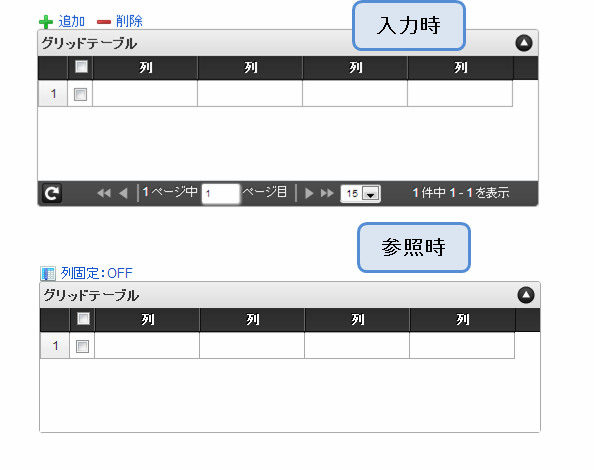Go to the first page with the double-left arrow
This screenshot has width=594, height=470.
(x=104, y=193)
